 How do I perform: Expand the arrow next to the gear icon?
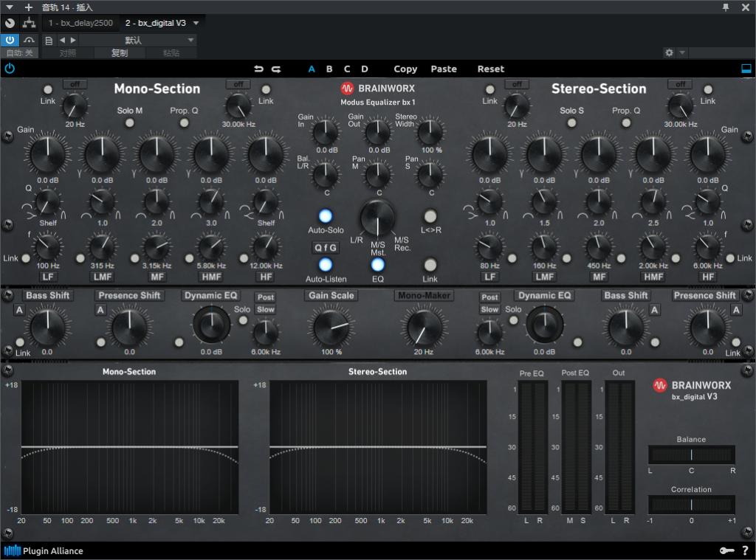click(681, 52)
